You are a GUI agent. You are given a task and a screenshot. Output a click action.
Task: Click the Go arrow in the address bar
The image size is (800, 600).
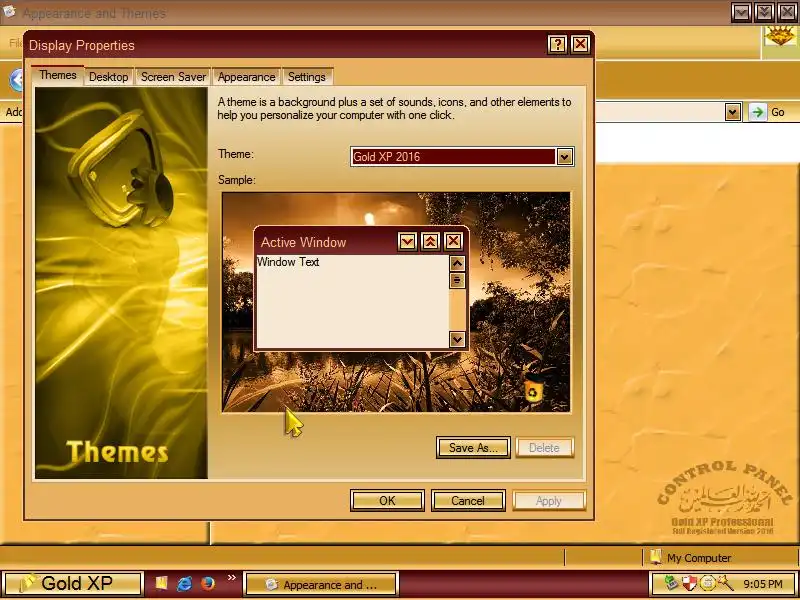click(758, 112)
